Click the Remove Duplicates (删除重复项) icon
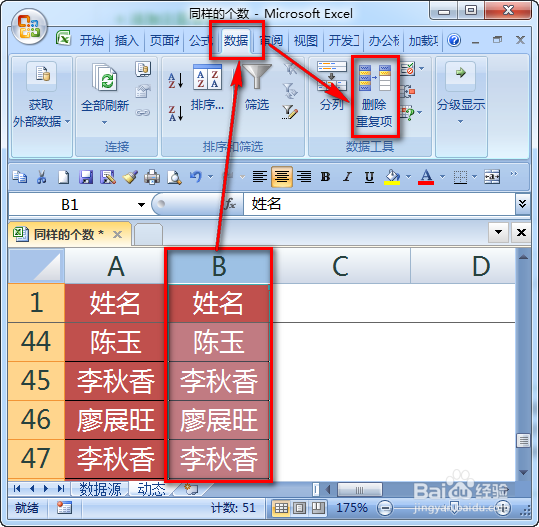 coord(374,78)
